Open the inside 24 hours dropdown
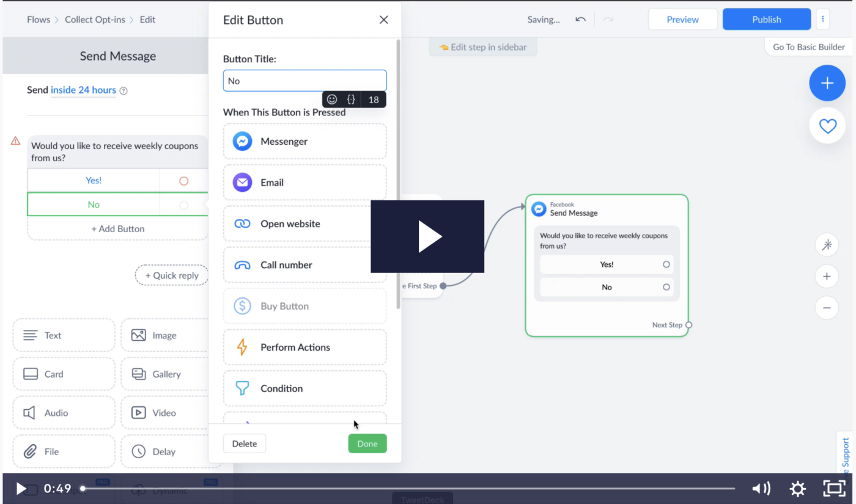The width and height of the screenshot is (856, 504). [x=83, y=90]
